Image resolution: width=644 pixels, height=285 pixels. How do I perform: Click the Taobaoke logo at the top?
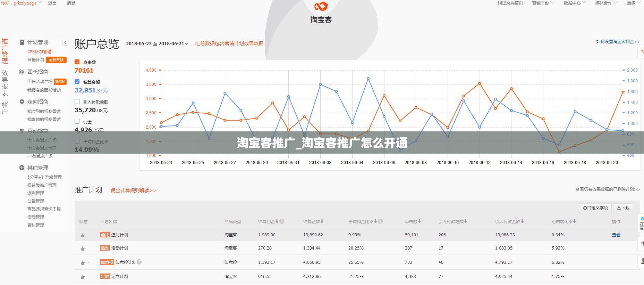[x=321, y=13]
